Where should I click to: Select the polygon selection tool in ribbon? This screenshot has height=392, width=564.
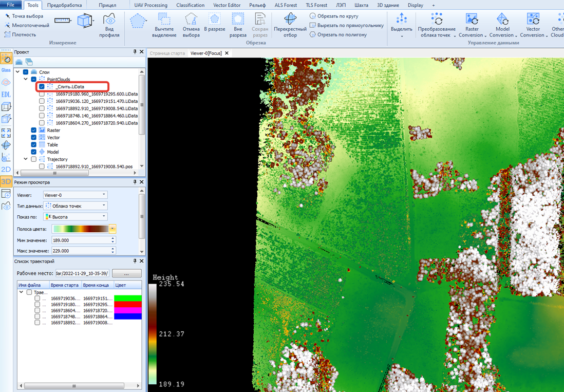tap(137, 21)
